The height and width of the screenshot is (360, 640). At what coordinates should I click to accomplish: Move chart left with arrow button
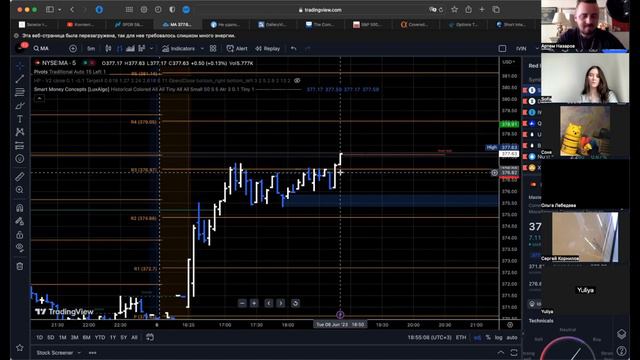coord(269,303)
